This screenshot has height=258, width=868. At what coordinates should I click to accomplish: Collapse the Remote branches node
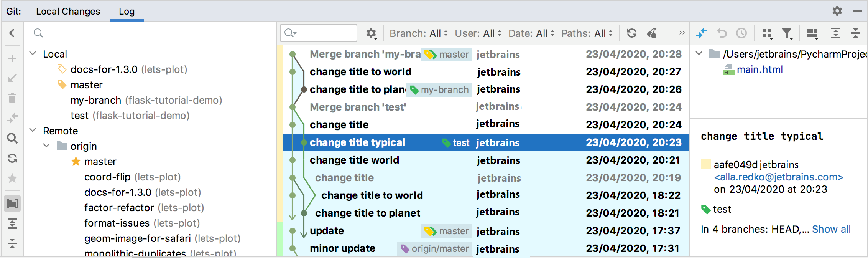(x=33, y=131)
